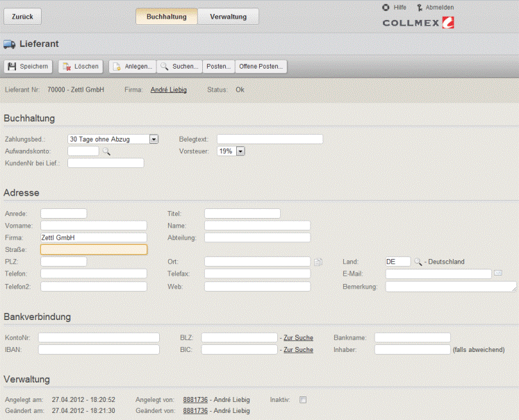Expand the Zahlungsbed. dropdown arrow
Image resolution: width=519 pixels, height=420 pixels.
pos(154,140)
